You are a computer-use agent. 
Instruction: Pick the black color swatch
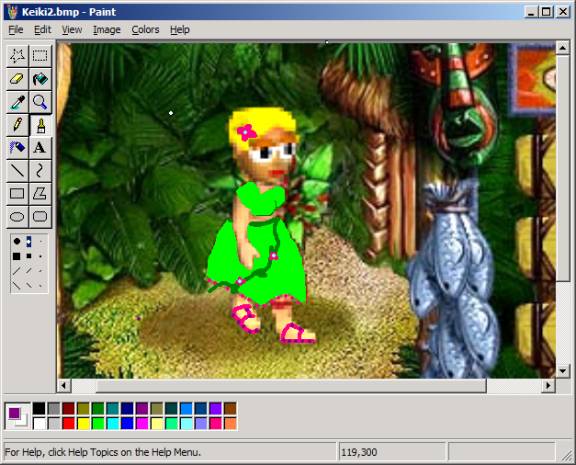coord(39,408)
